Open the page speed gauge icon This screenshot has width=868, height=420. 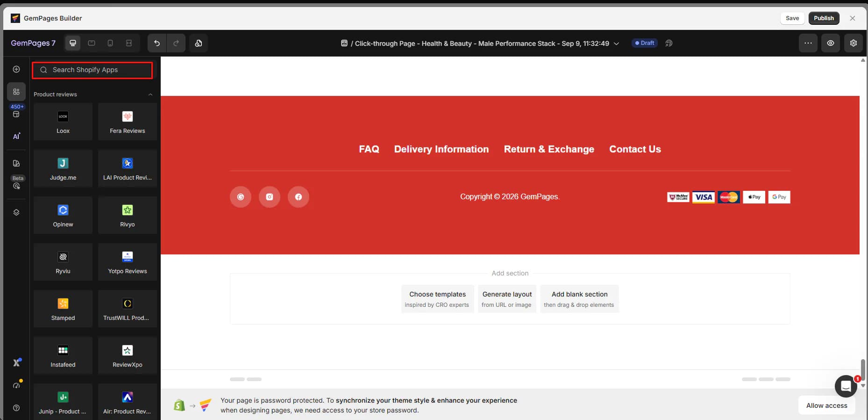point(17,385)
